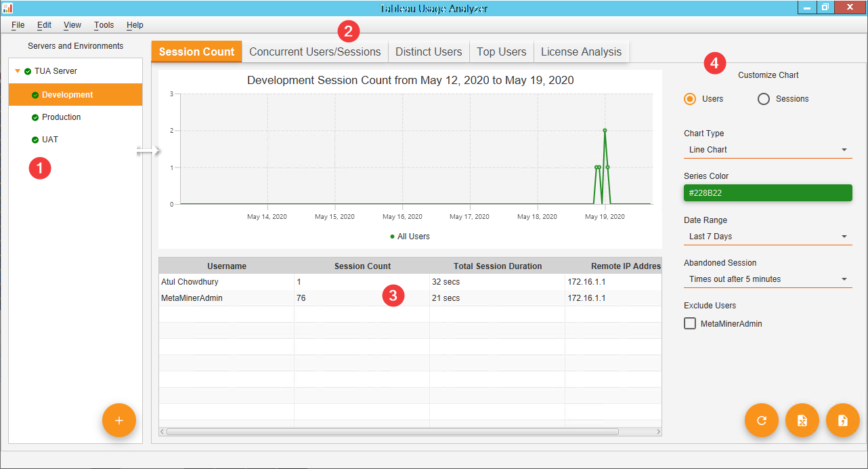Click the 32 secs duration cell
The width and height of the screenshot is (868, 469).
498,282
